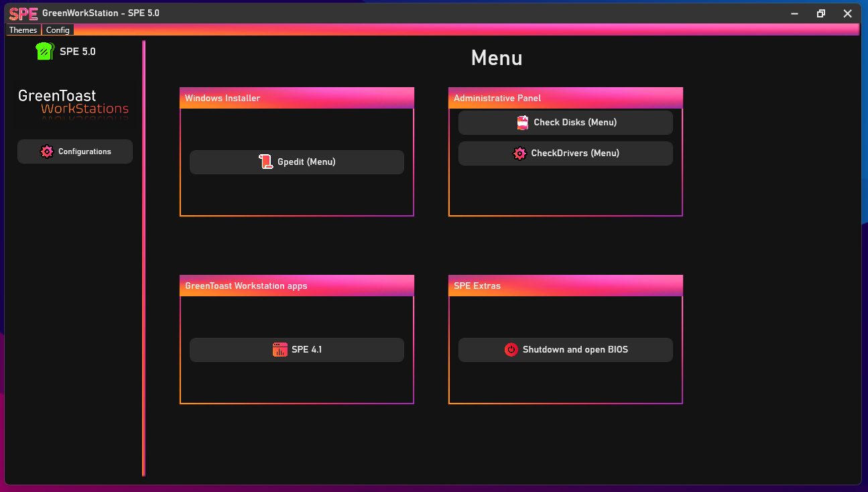Screen dimensions: 868x492
Task: Restore down the GreenWorkStation window
Action: coord(821,13)
